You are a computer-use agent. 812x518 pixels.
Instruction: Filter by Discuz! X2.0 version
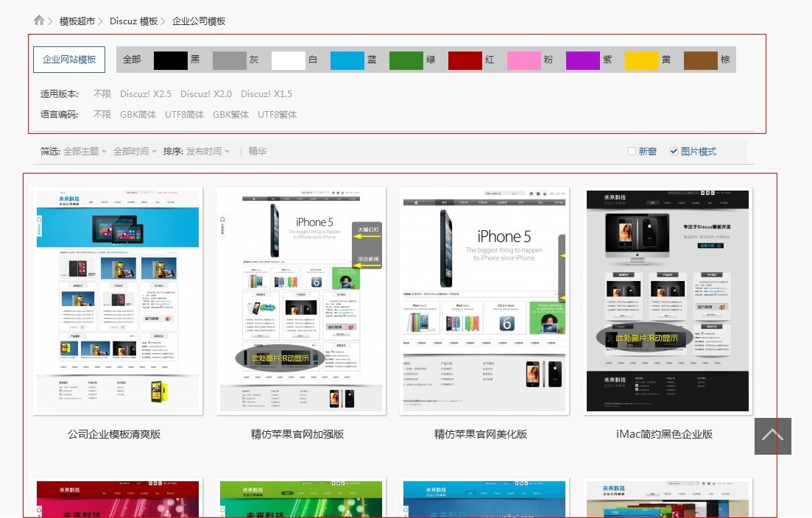(206, 93)
